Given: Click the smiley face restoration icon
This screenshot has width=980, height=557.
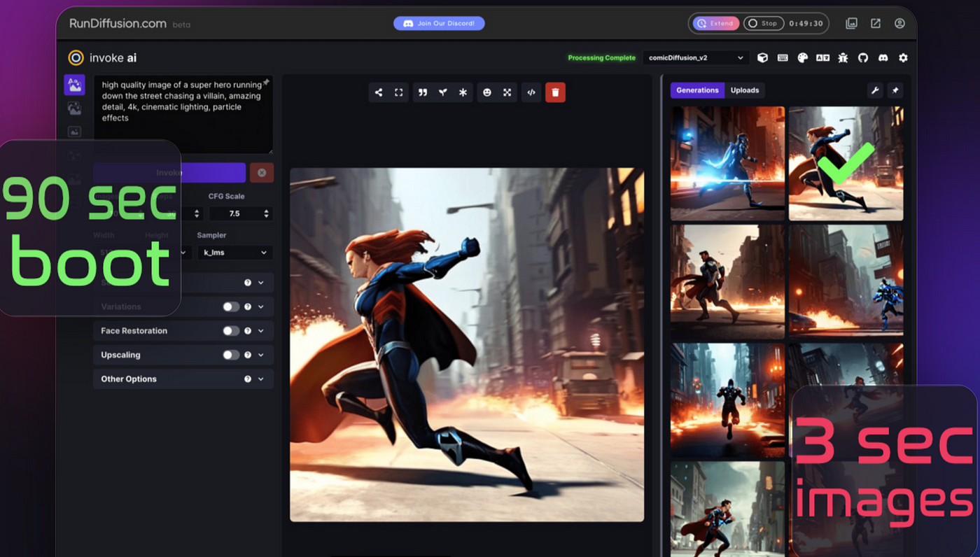Looking at the screenshot, I should tap(487, 92).
